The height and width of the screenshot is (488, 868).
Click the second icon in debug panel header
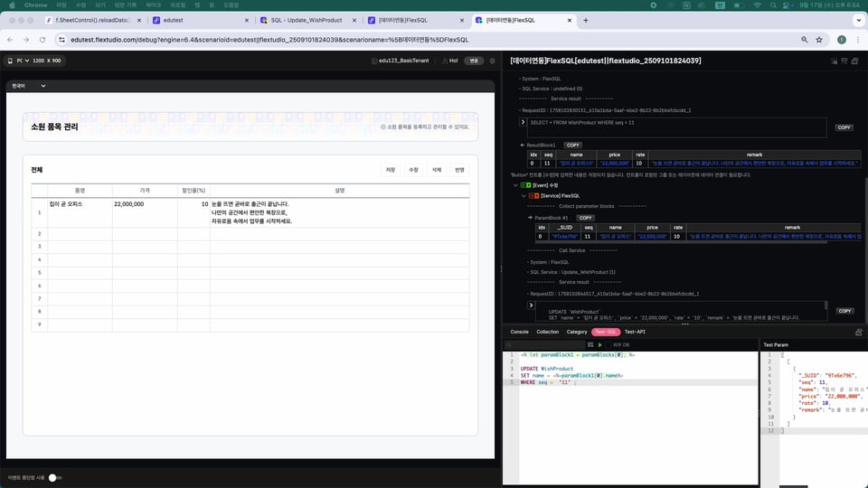pos(844,61)
